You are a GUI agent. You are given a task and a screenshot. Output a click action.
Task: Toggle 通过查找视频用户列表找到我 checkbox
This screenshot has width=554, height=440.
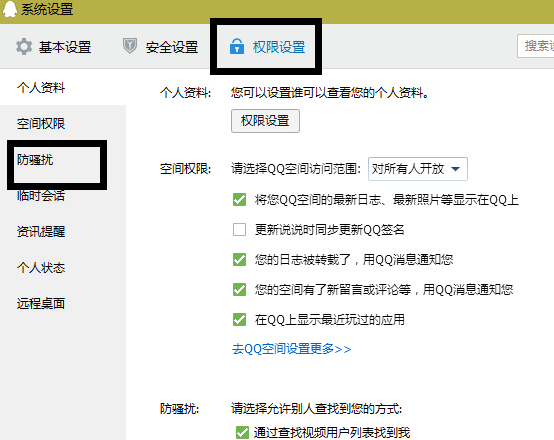click(x=242, y=432)
